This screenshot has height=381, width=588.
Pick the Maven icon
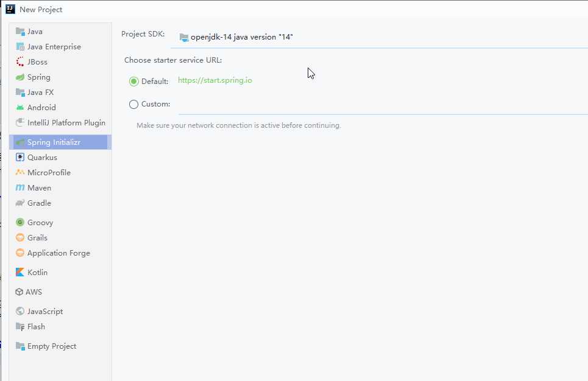20,187
